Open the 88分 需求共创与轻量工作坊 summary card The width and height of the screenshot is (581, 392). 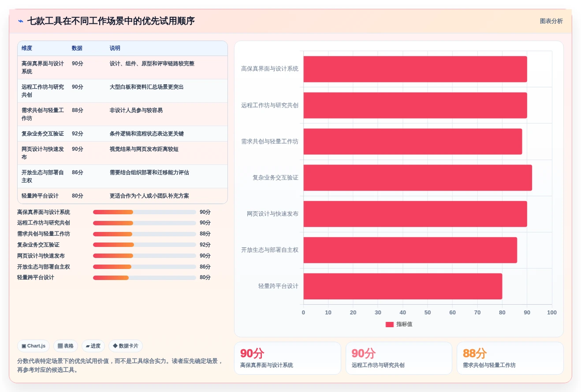point(510,358)
